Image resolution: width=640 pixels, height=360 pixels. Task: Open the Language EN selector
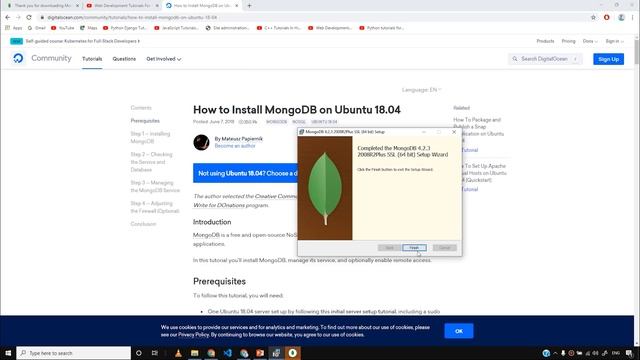click(421, 90)
